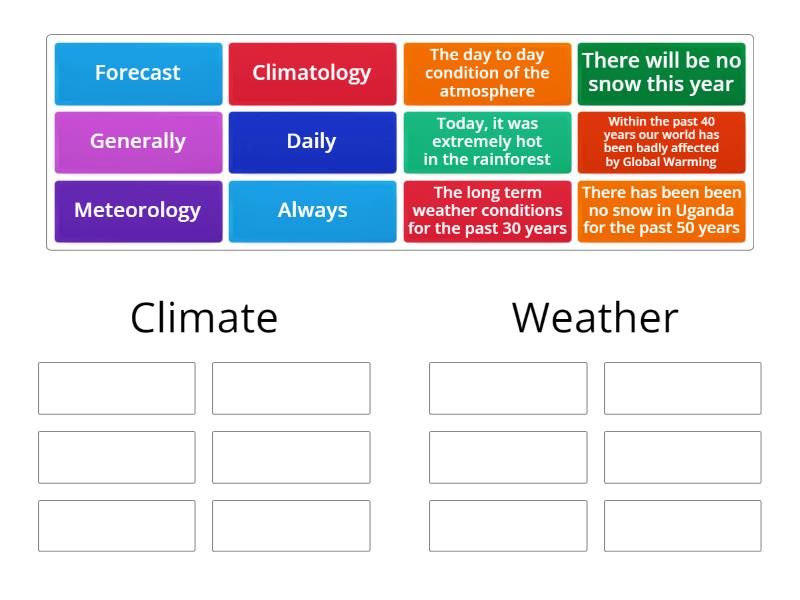
Task: Click the Meteorology tile
Action: click(x=137, y=210)
